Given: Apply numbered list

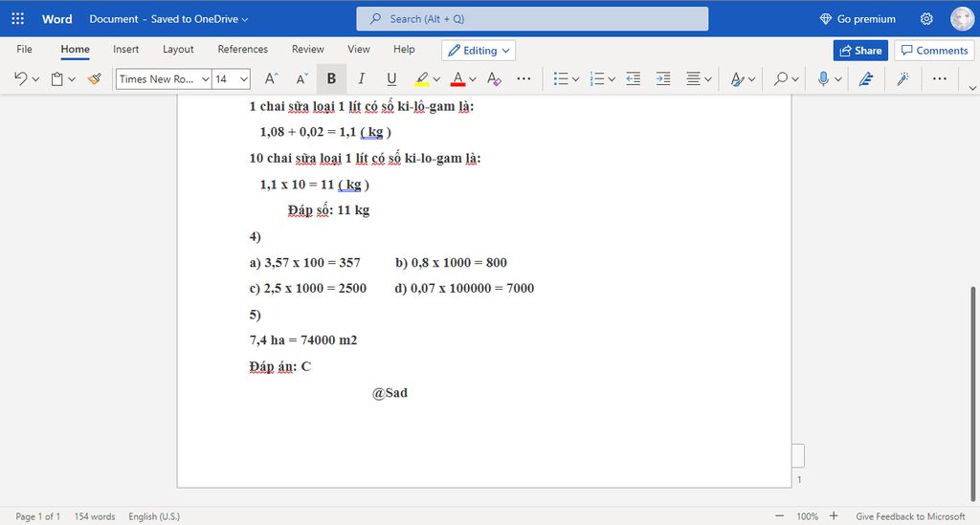Looking at the screenshot, I should [x=597, y=78].
